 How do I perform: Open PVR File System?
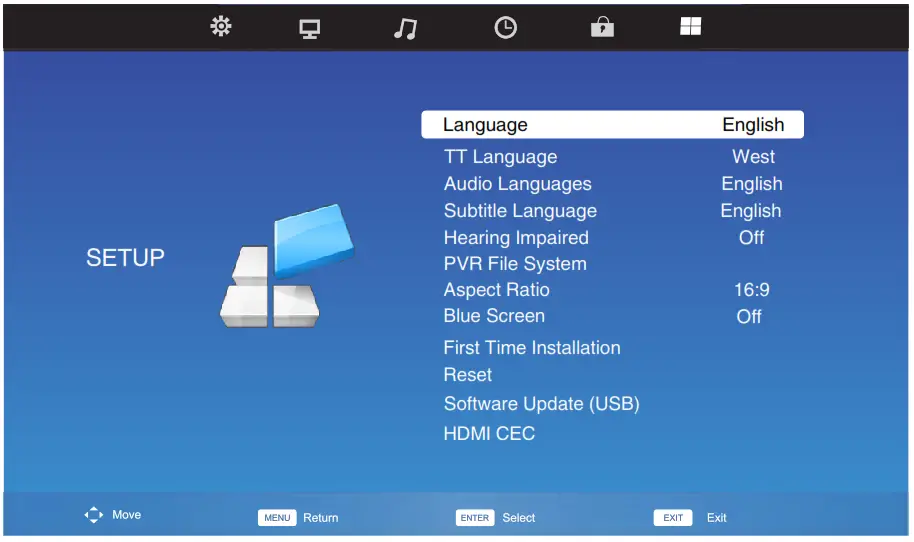point(515,264)
